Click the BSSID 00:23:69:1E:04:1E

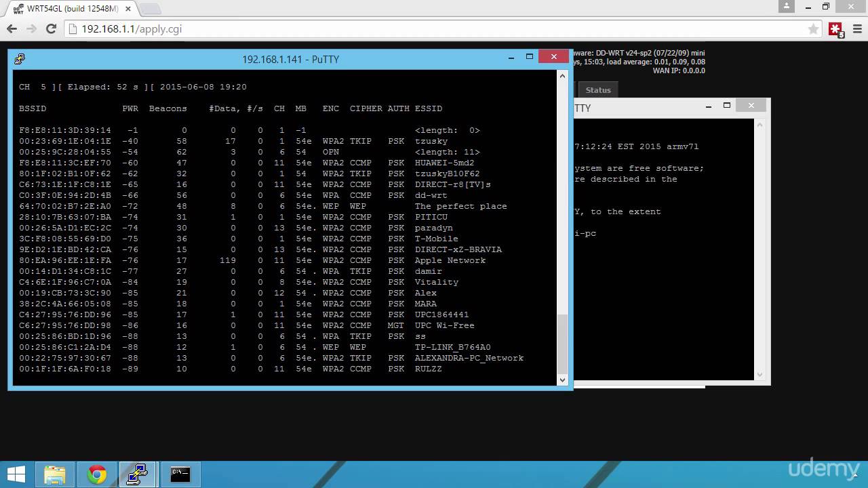tap(65, 141)
